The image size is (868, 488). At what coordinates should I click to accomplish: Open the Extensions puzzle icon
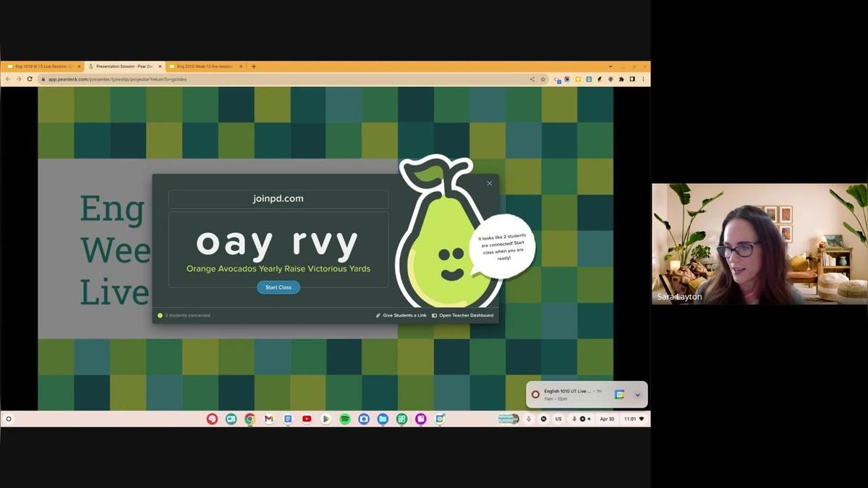[x=621, y=79]
